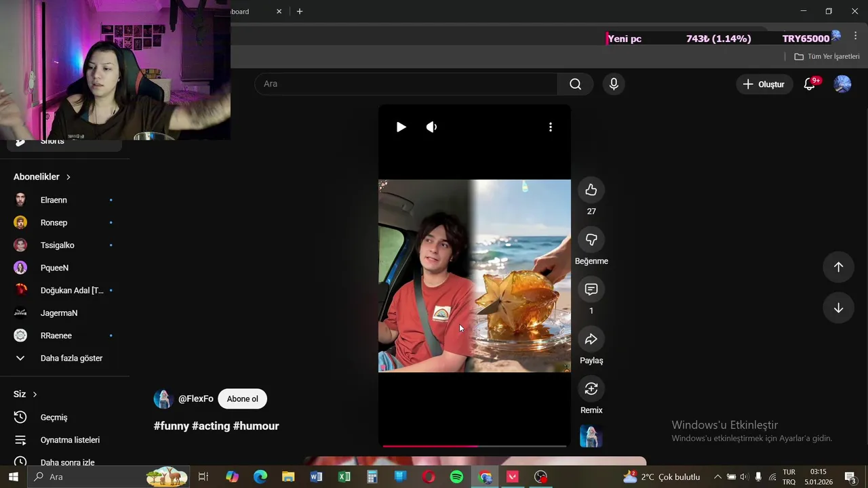Open Word from the taskbar

coord(316,476)
